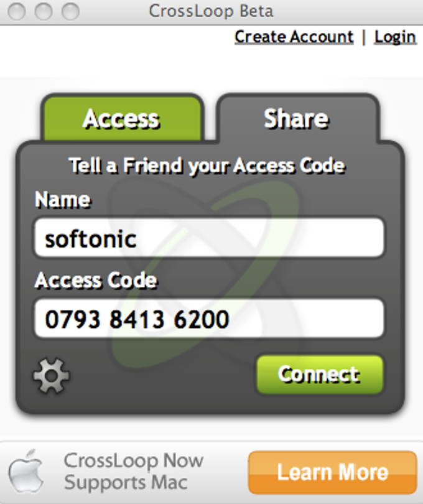Open settings via the gear icon
The image size is (423, 504).
tap(52, 375)
